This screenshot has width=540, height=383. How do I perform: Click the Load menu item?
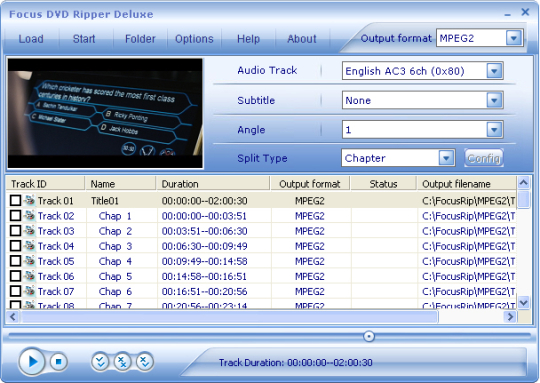pos(31,39)
